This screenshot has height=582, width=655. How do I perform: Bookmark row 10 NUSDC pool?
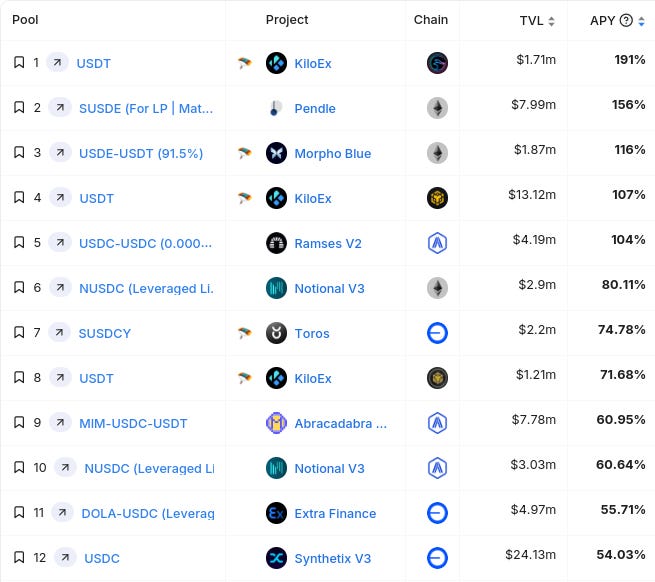coord(19,467)
